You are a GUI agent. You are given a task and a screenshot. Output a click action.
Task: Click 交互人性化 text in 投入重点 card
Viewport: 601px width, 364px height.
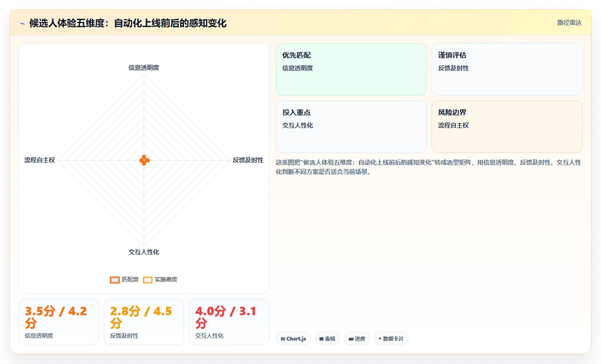[297, 125]
